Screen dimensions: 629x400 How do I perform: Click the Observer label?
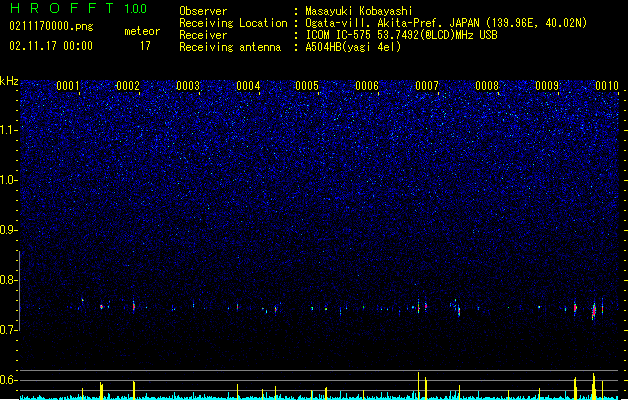(x=203, y=11)
